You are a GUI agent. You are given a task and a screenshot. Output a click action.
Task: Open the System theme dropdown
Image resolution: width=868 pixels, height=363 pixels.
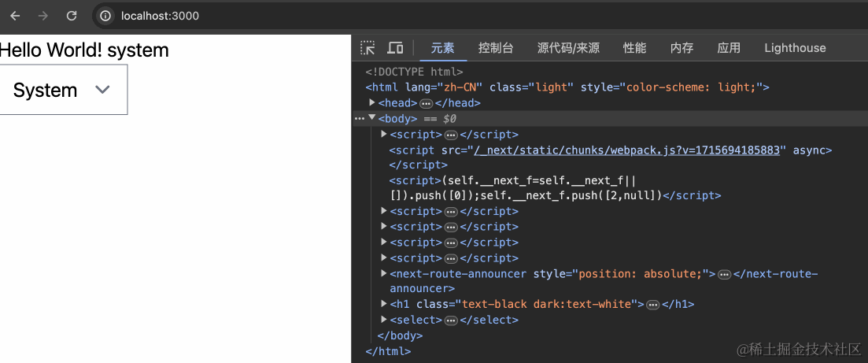click(x=63, y=90)
